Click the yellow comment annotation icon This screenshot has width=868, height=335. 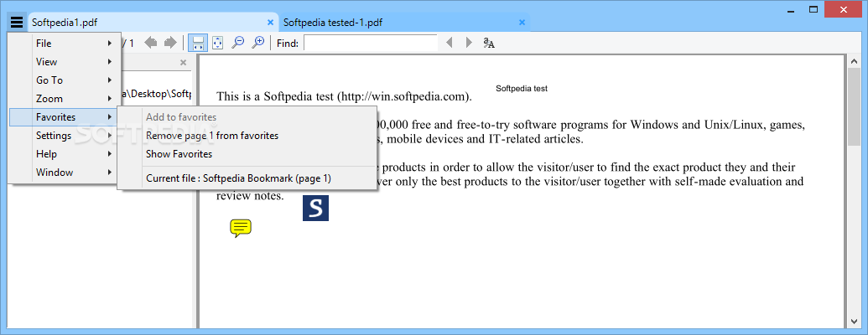(x=241, y=229)
